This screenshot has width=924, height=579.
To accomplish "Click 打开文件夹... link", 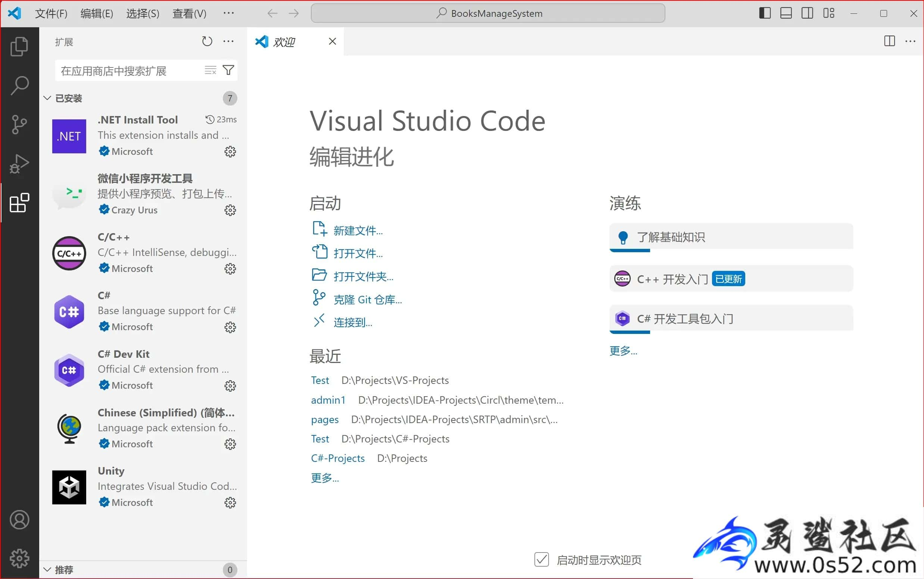I will (x=363, y=276).
